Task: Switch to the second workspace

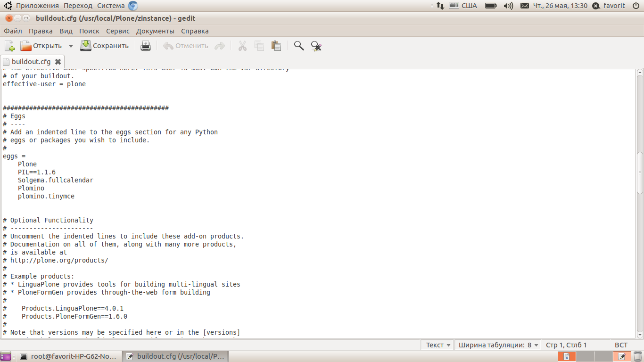Action: [585, 356]
